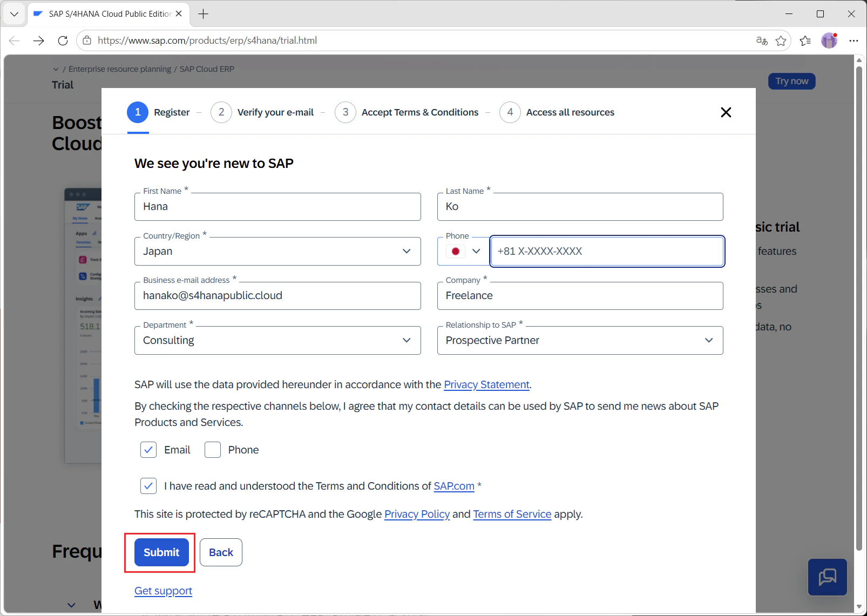Open the Enterprise resource planning breadcrumb
The height and width of the screenshot is (616, 867).
[120, 69]
